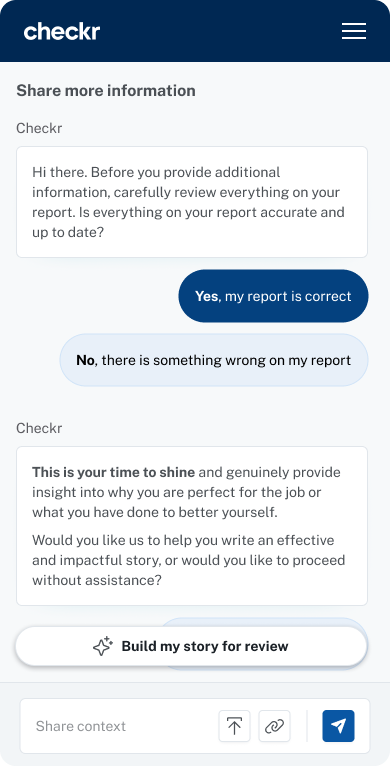Click the first Checkr message bubble
The height and width of the screenshot is (766, 390).
[x=192, y=202]
